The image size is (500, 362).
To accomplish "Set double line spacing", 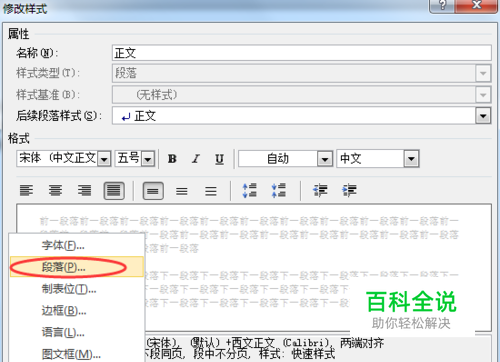I will click(211, 191).
